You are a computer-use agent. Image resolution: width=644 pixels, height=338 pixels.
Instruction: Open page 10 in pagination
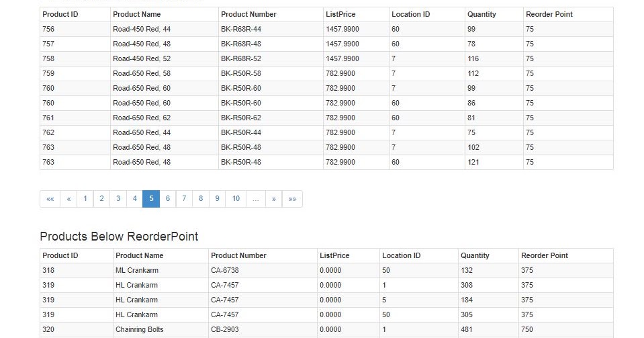pyautogui.click(x=236, y=199)
